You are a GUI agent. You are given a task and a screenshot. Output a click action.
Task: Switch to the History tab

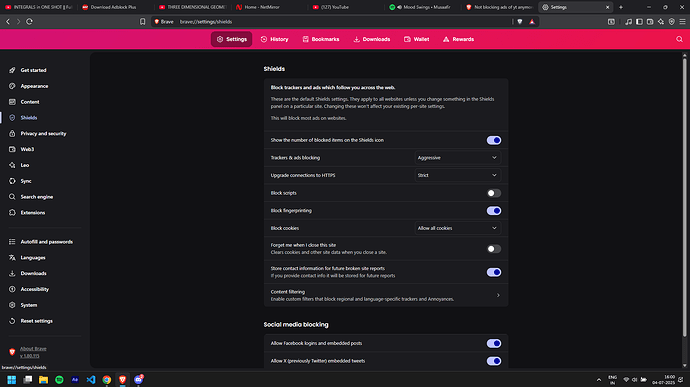coord(274,39)
